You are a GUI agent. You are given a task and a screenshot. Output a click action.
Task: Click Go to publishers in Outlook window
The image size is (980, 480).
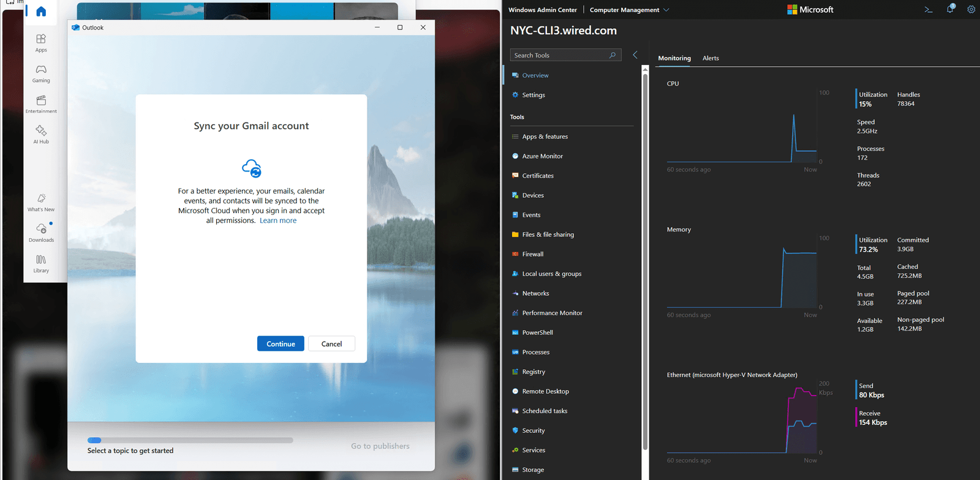click(x=380, y=446)
